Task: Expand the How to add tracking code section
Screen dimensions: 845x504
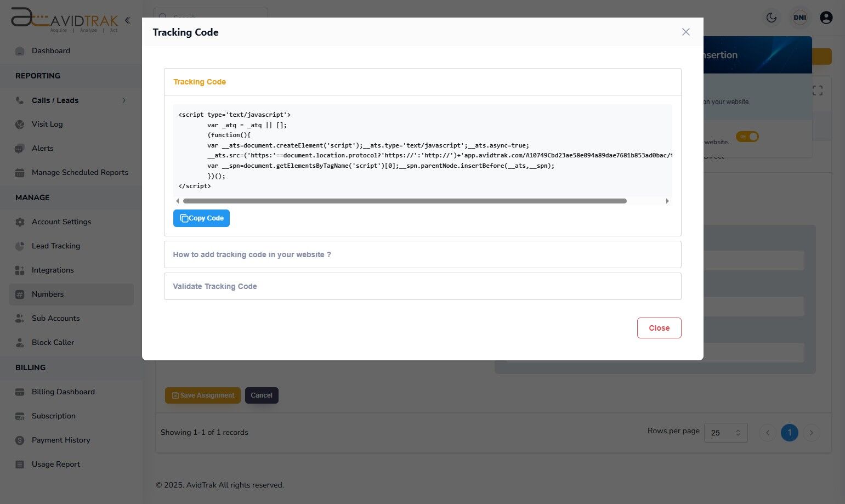Action: point(422,254)
